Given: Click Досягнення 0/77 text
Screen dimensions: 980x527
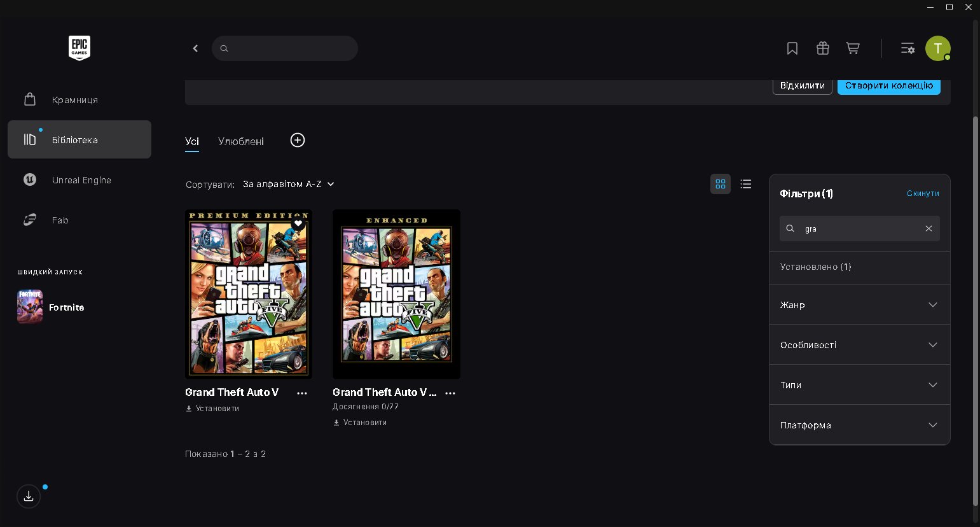Looking at the screenshot, I should click(x=366, y=407).
